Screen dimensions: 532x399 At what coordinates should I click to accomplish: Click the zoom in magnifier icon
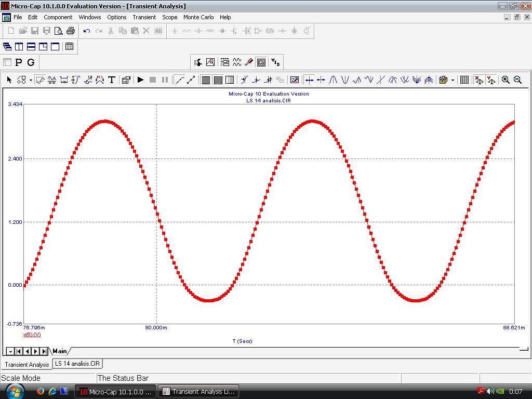click(x=506, y=79)
